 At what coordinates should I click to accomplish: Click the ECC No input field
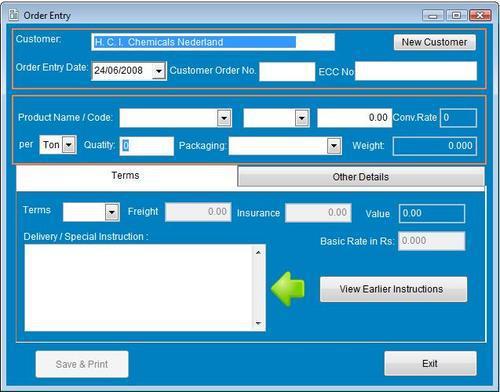tap(416, 71)
